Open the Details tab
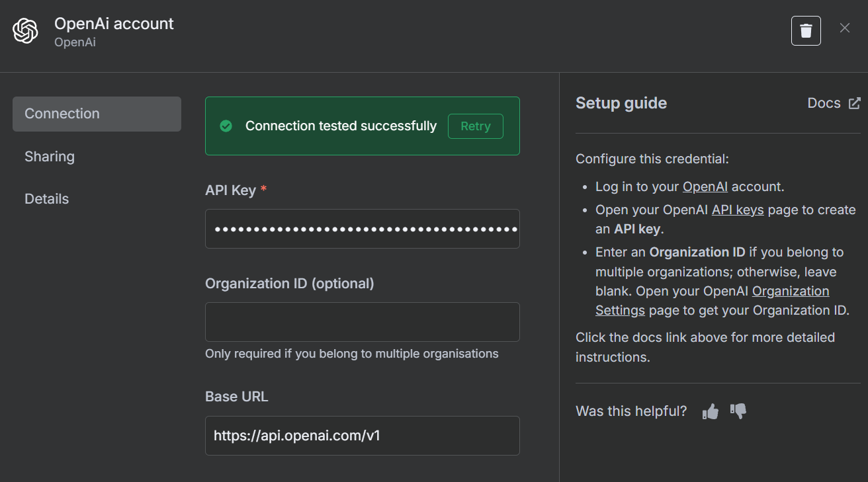Screen dimensions: 868x482 [47, 199]
